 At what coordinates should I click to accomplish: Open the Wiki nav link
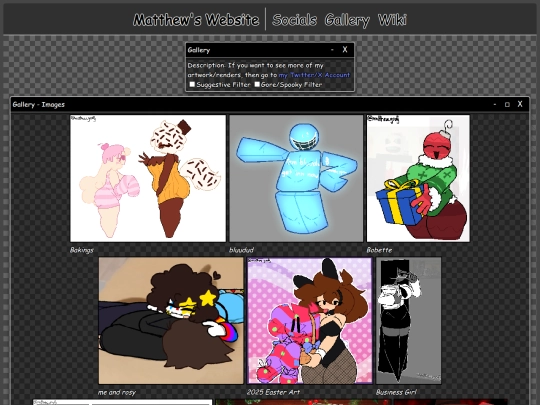tap(392, 20)
